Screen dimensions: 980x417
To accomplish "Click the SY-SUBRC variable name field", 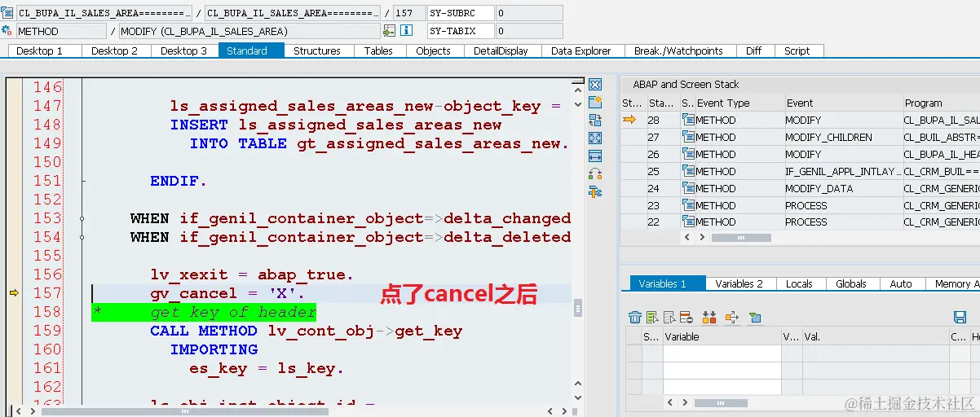I will [x=461, y=13].
